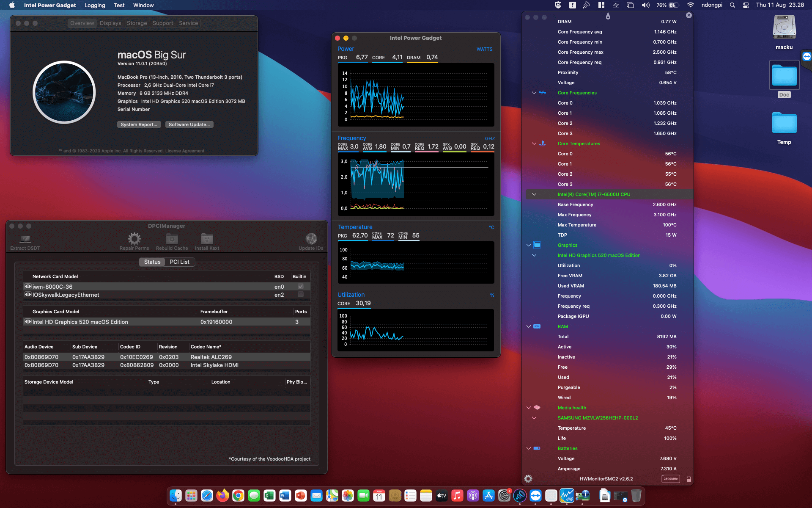Screen dimensions: 812x508
Task: Click the Install Kext toolbar icon
Action: [x=207, y=239]
